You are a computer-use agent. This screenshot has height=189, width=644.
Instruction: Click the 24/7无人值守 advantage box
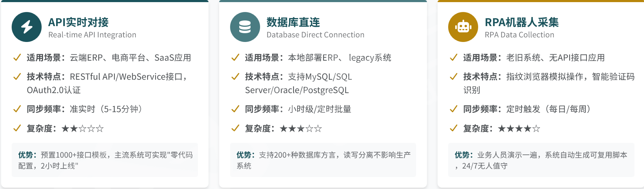pos(541,160)
